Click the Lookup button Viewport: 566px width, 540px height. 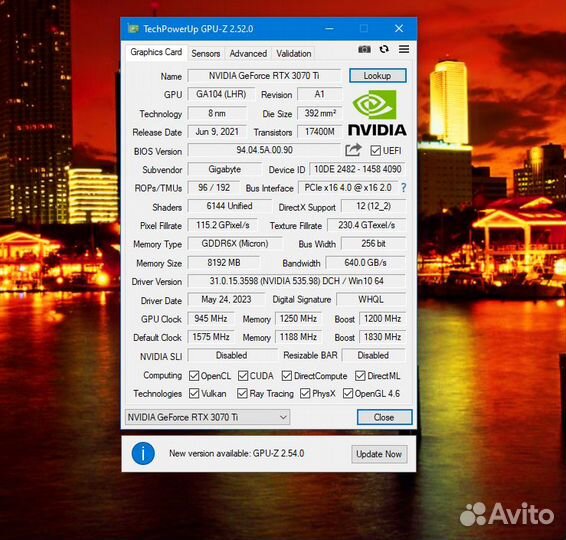[x=378, y=76]
